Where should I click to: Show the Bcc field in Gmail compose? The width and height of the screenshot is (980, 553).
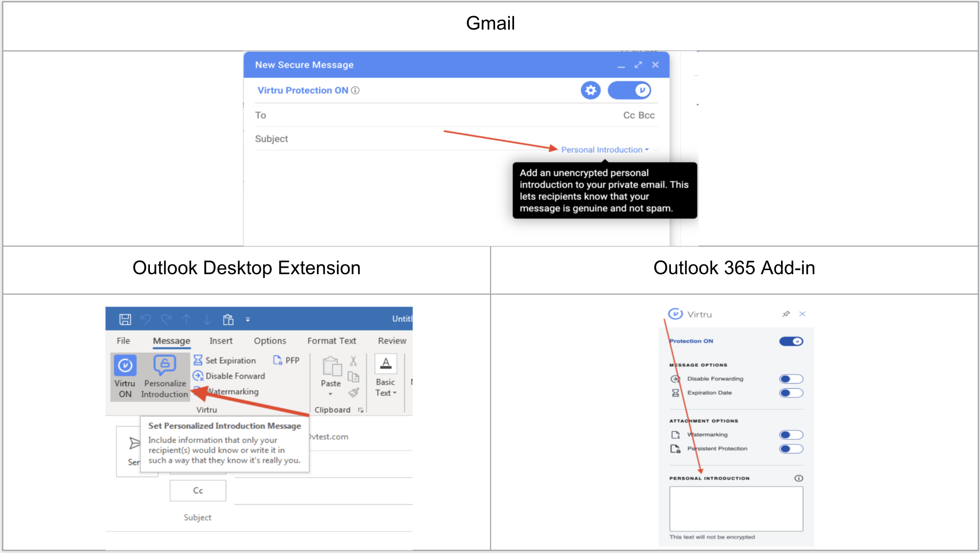point(647,115)
